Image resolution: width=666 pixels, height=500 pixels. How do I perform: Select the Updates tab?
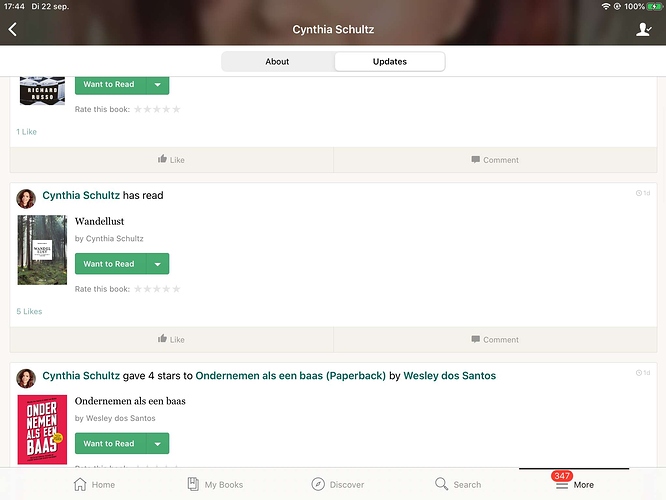[389, 62]
